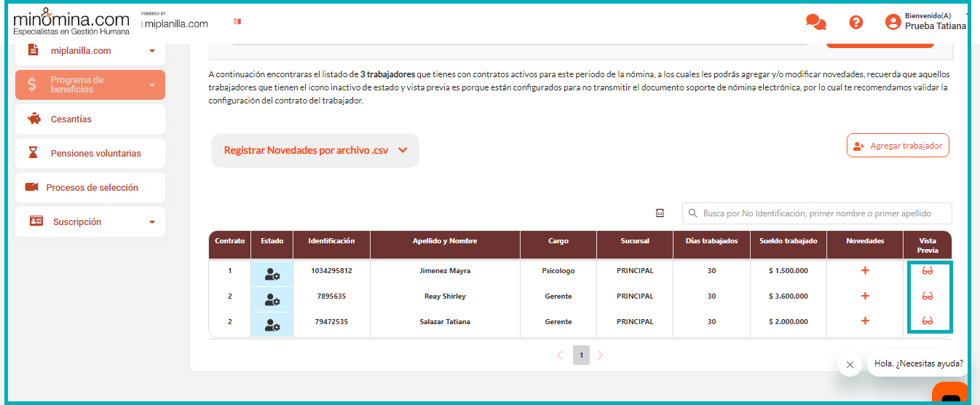Go to previous page arrow in pagination
Viewport: 980px width, 405px height.
tap(560, 355)
